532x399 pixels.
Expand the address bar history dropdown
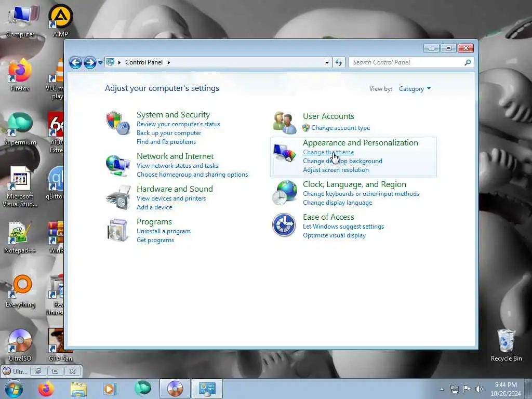tap(327, 62)
